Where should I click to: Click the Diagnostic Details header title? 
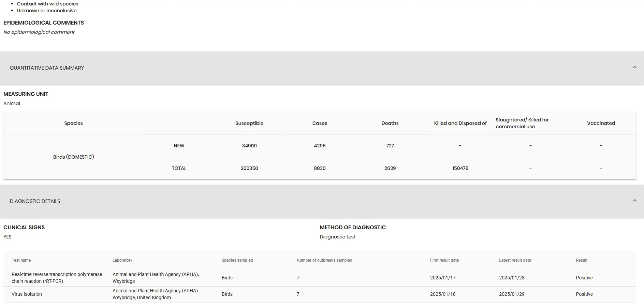[35, 201]
